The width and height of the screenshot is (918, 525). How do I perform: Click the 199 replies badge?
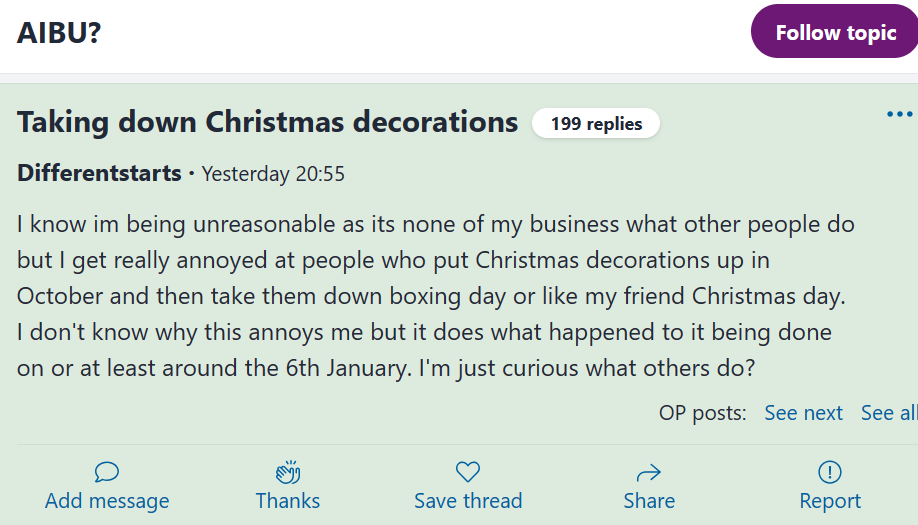coord(596,124)
